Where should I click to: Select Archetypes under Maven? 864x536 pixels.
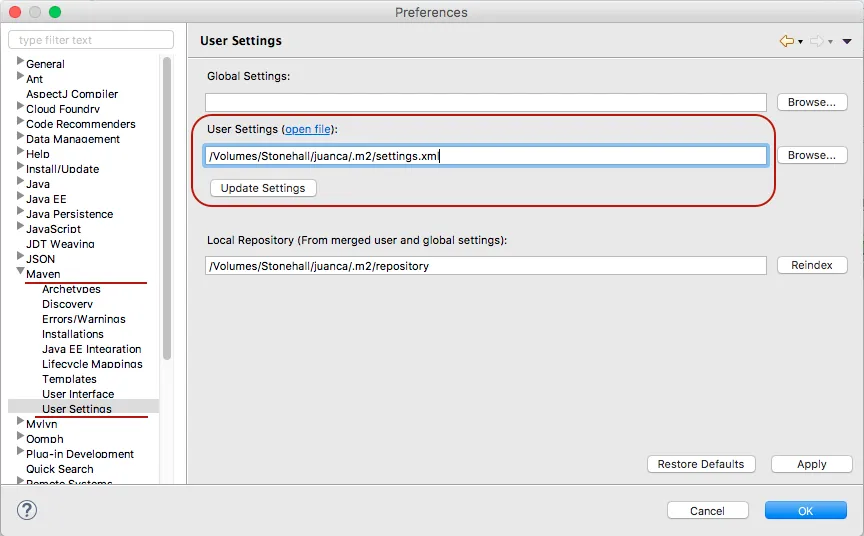coord(71,289)
